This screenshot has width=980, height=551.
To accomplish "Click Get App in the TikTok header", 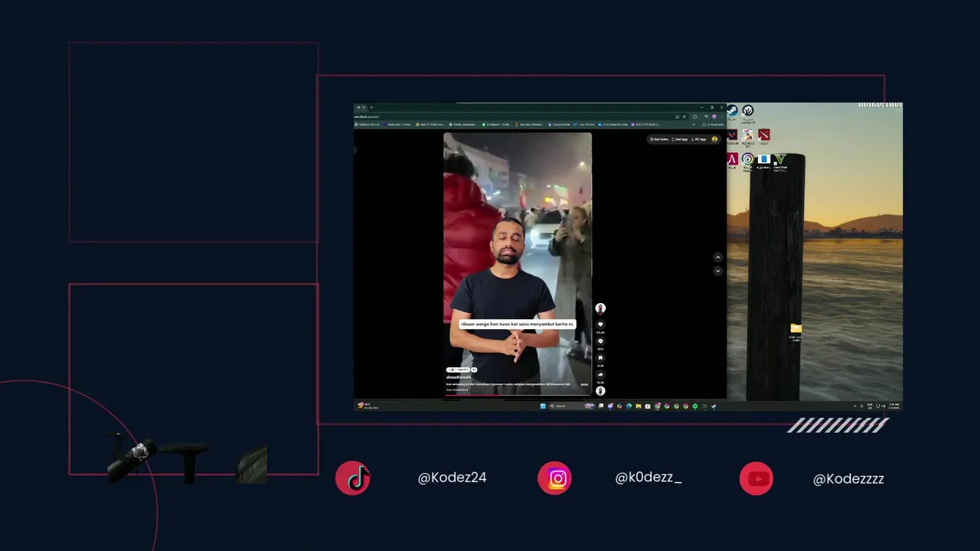I will pos(680,139).
